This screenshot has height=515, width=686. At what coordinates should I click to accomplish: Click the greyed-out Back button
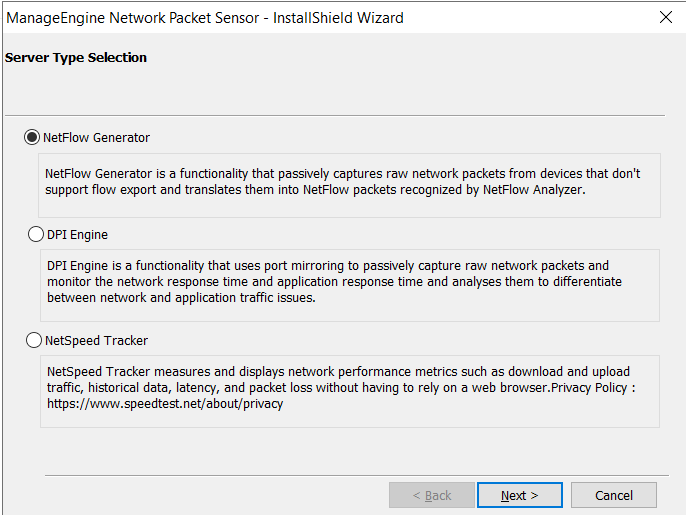(432, 495)
